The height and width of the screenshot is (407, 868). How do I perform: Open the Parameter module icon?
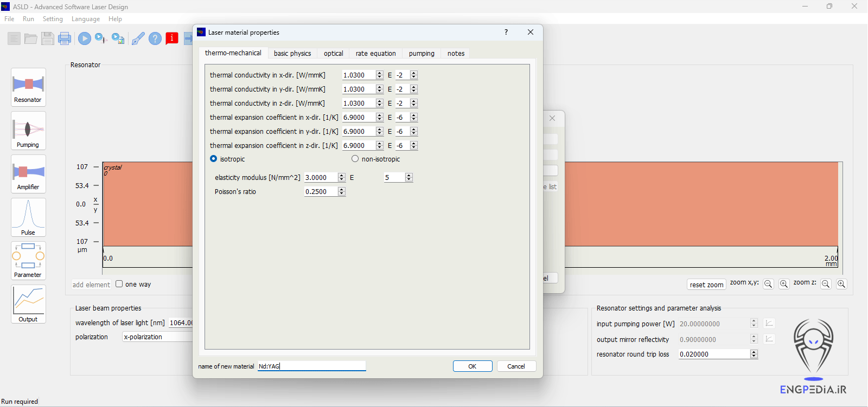[28, 260]
